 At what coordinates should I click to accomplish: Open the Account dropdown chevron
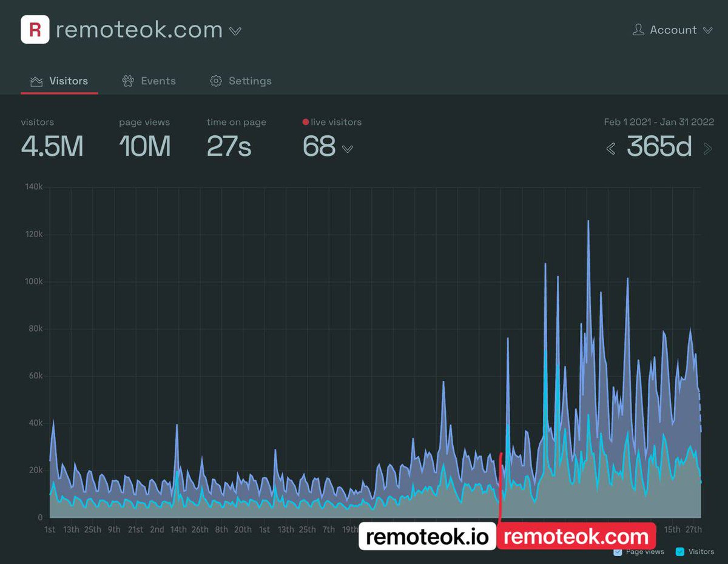pos(708,30)
